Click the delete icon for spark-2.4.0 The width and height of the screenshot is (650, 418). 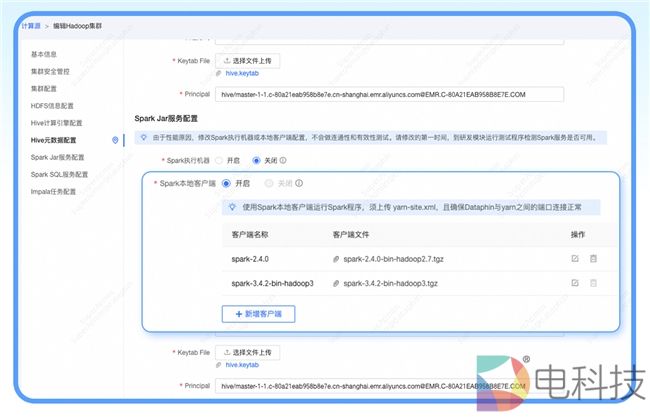pos(593,258)
